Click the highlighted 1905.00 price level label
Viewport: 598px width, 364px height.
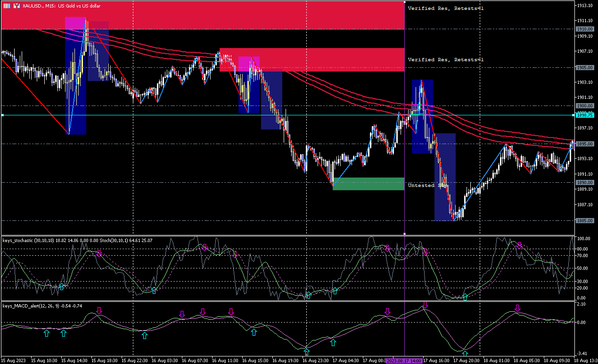(x=585, y=68)
